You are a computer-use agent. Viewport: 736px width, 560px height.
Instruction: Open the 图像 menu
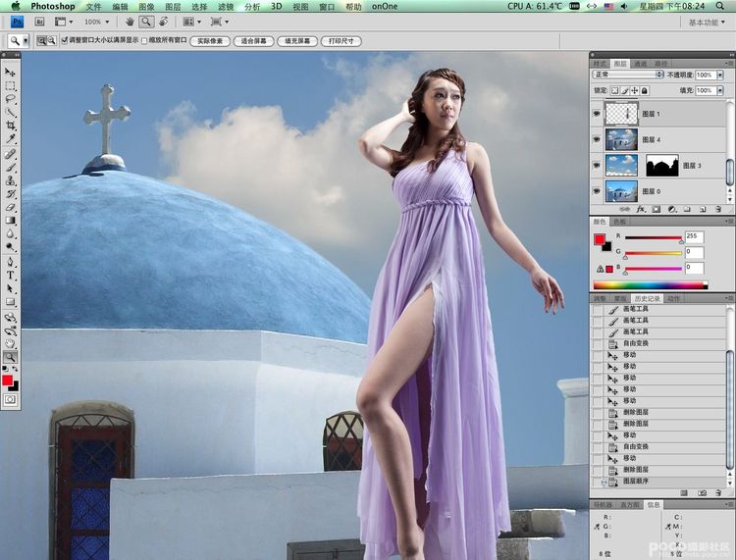tap(147, 7)
